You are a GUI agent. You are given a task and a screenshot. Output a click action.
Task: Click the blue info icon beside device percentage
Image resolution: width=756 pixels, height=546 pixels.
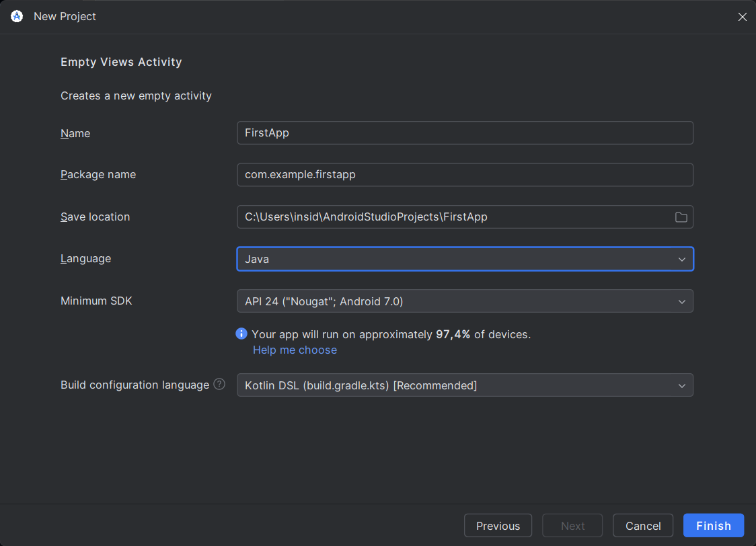[x=241, y=334]
